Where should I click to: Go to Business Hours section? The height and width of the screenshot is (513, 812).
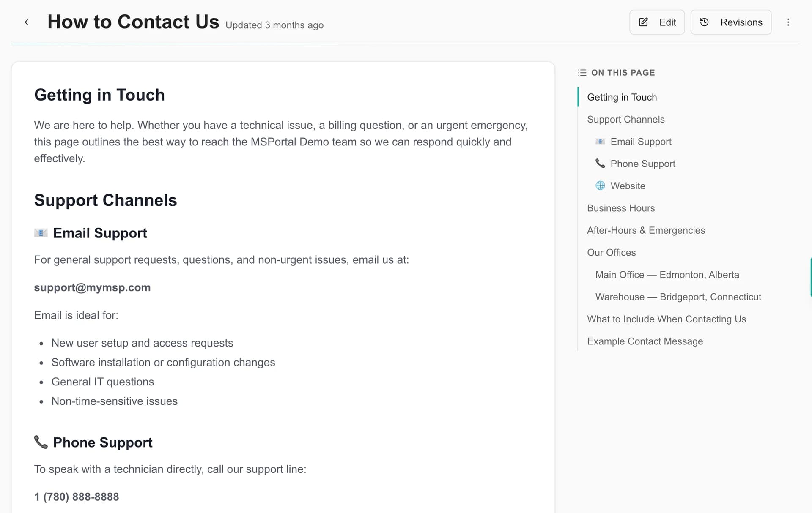tap(621, 208)
